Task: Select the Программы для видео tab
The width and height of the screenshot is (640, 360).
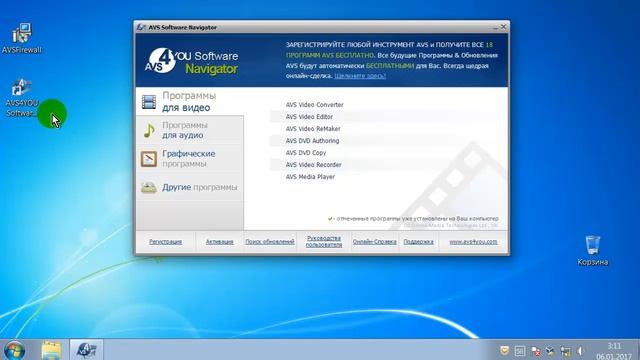Action: tap(190, 102)
